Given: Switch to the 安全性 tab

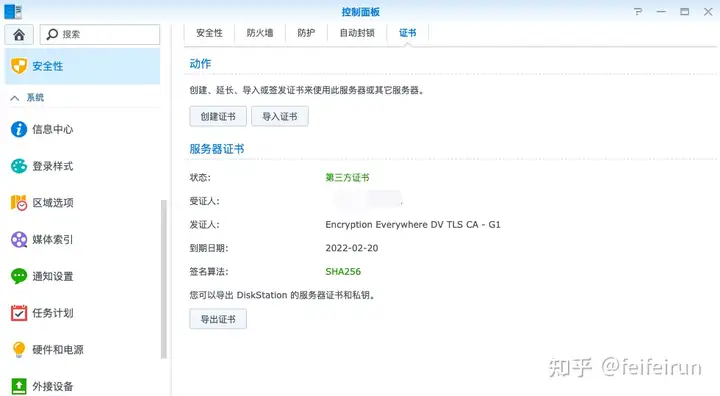Looking at the screenshot, I should (209, 33).
